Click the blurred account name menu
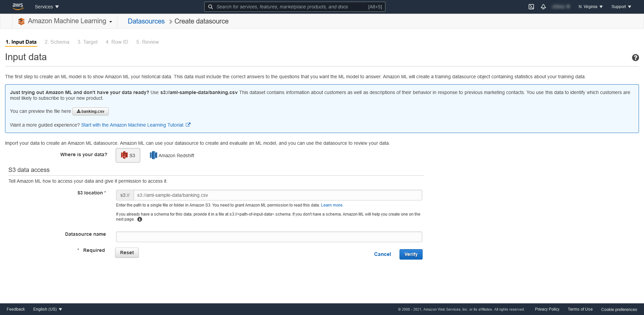This screenshot has width=644, height=315. 561,7
